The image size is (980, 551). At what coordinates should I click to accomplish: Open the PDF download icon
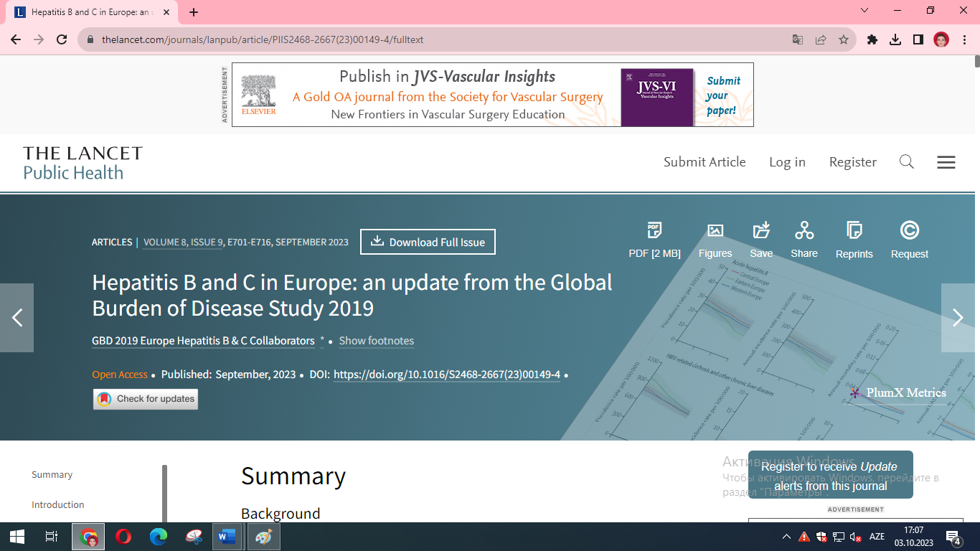tap(654, 231)
